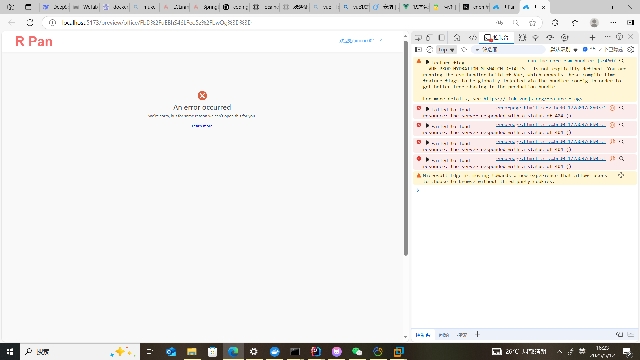Viewport: 640px width, 360px height.
Task: Click the link under An error occurred
Action: 202,125
